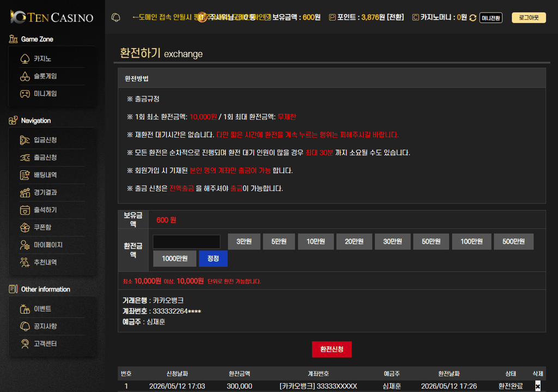558x392 pixels.
Task: Click the 머니전환 button
Action: (x=491, y=18)
